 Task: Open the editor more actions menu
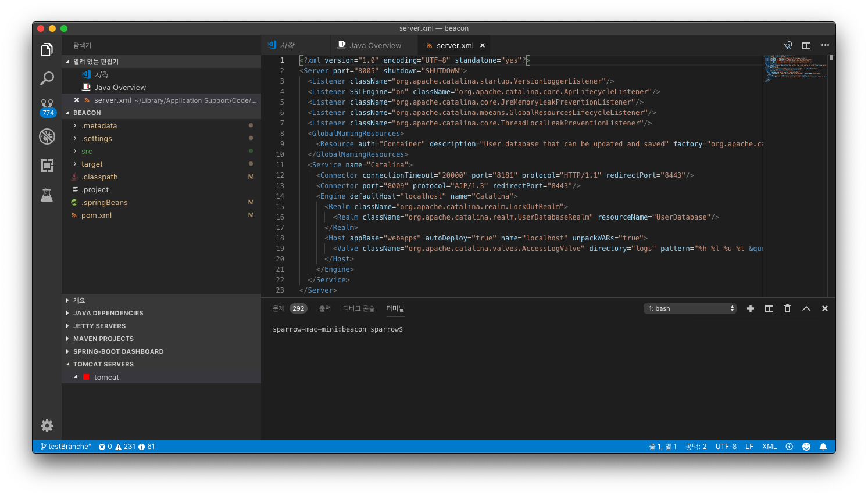tap(825, 45)
